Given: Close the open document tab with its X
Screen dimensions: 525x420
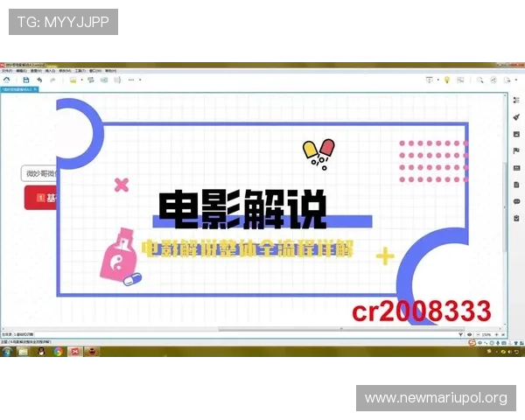Looking at the screenshot, I should tap(35, 89).
